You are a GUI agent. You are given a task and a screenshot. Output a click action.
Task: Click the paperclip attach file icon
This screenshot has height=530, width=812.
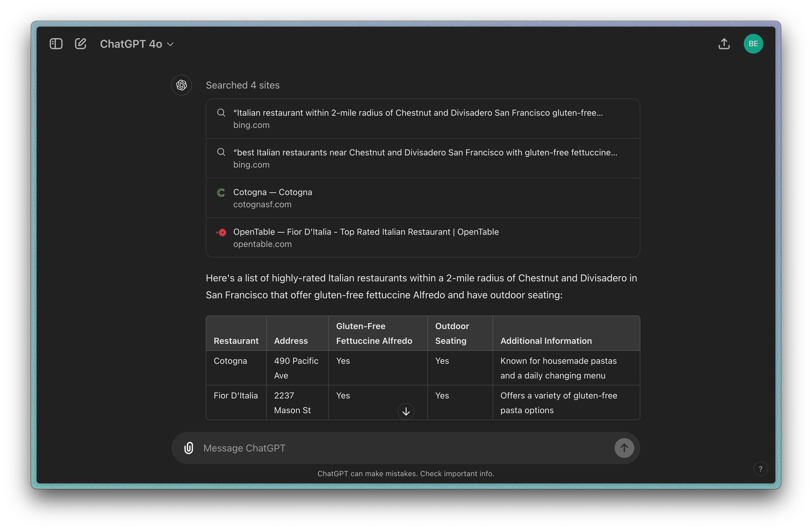coord(189,448)
